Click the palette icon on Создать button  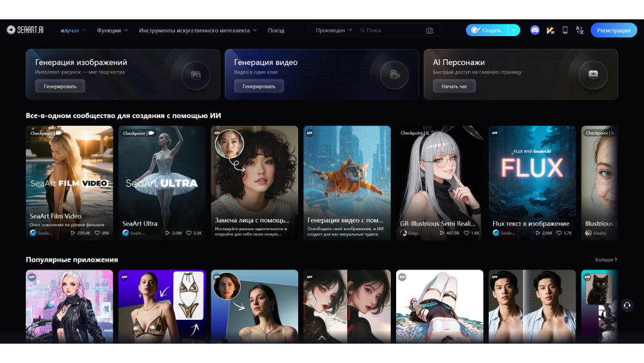click(x=476, y=30)
